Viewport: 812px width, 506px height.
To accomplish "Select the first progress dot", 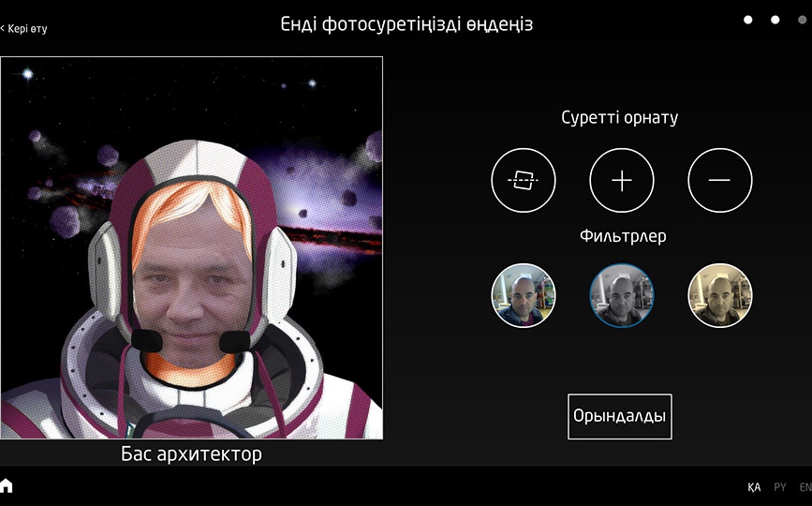I will (747, 20).
